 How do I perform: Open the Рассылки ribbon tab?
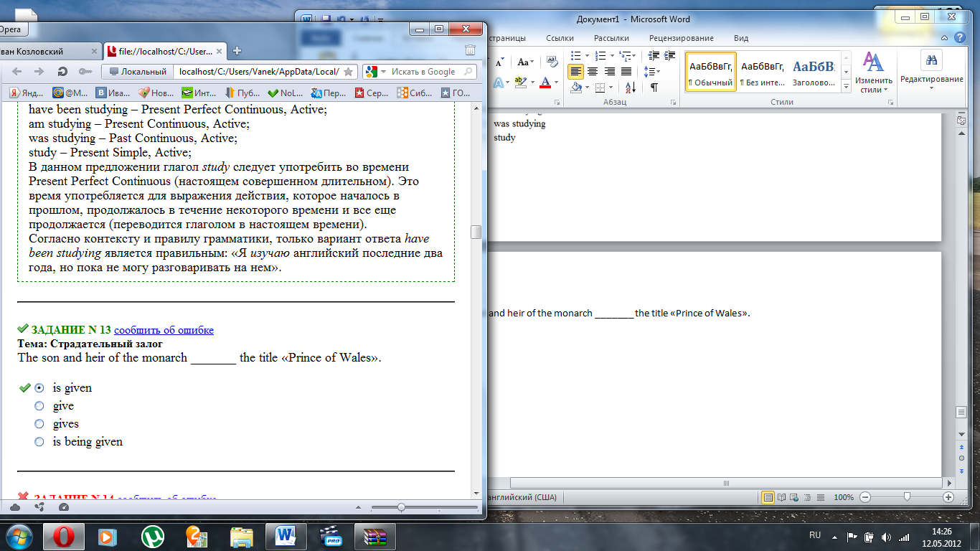(612, 38)
